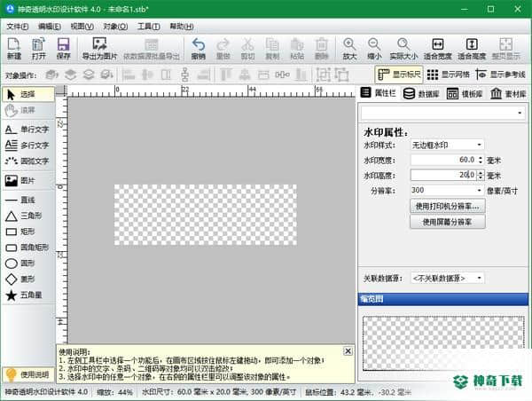Open the 工具(T) menu
Image resolution: width=532 pixels, height=401 pixels.
(x=149, y=27)
